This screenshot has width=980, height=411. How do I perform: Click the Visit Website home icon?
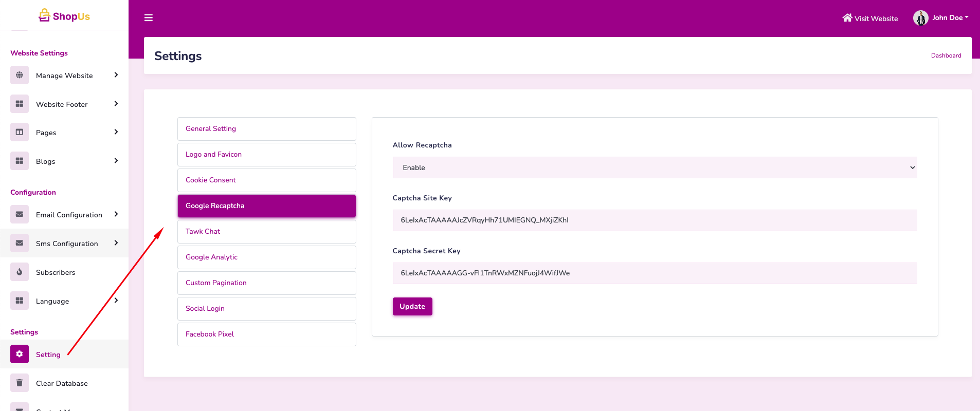pyautogui.click(x=847, y=18)
